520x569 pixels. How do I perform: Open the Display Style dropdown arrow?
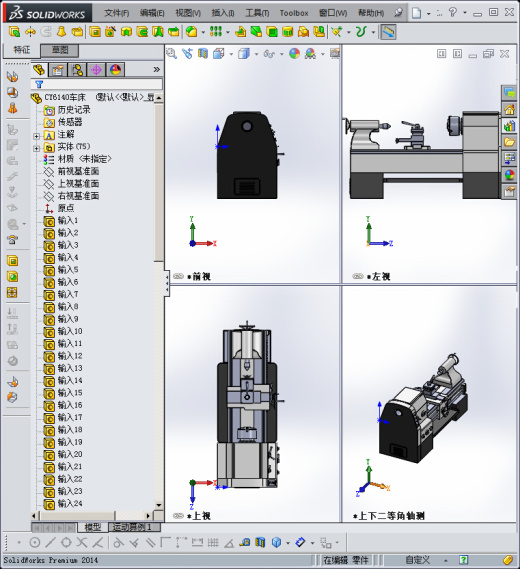[256, 54]
